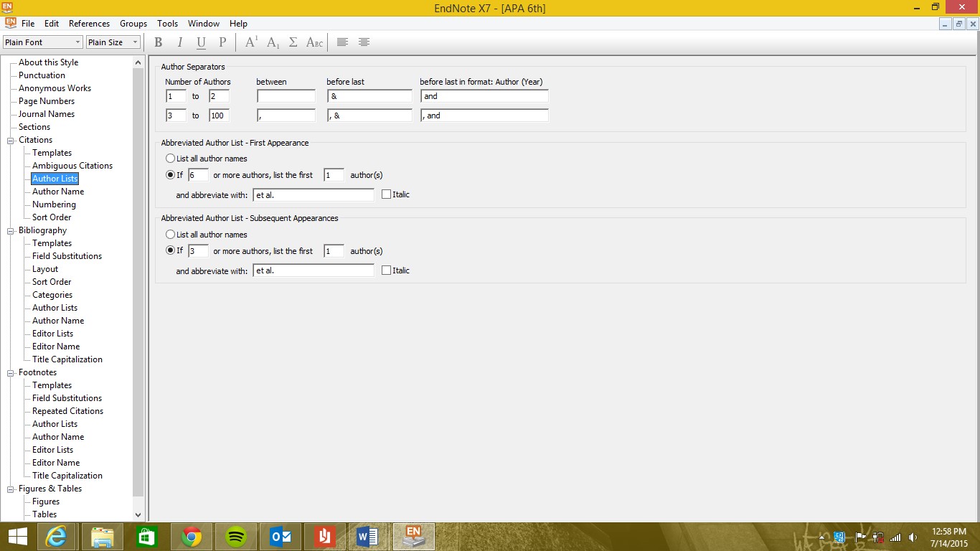980x551 pixels.
Task: Apply Plain formatting with P icon
Action: 222,42
